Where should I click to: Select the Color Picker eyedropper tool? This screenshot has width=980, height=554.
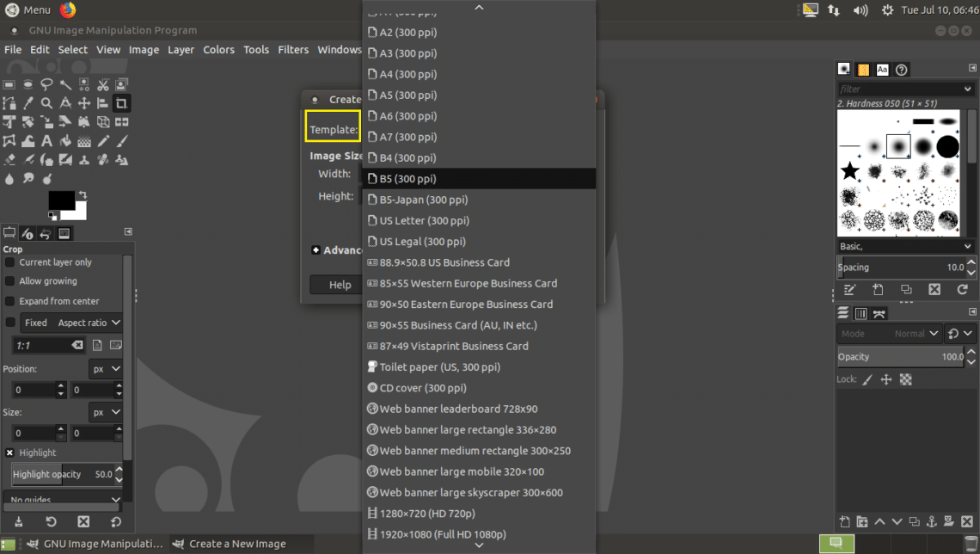28,103
